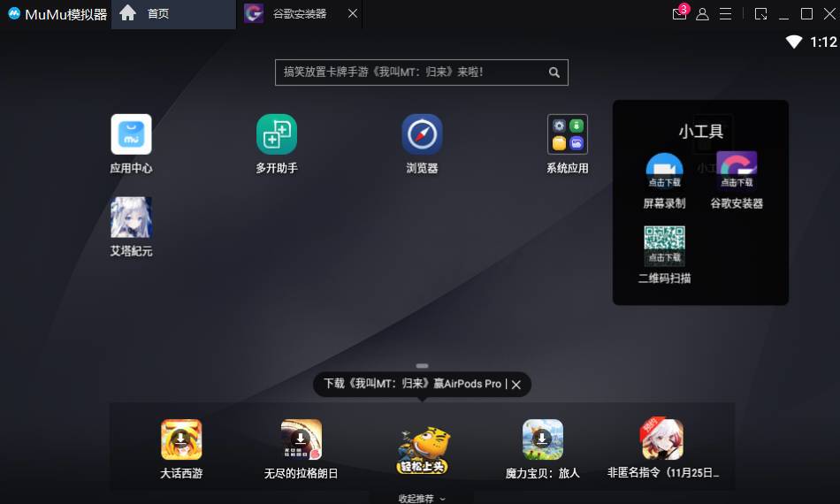
Task: Open the hamburger menu in title bar
Action: pyautogui.click(x=725, y=14)
